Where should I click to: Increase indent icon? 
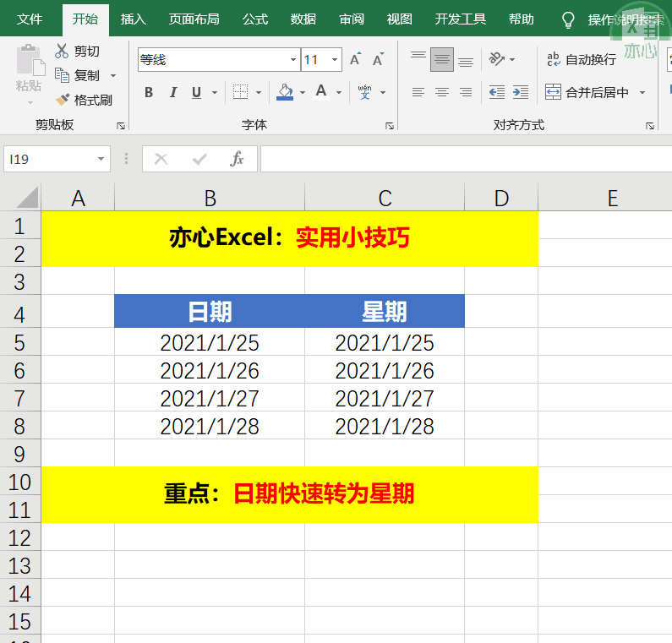click(x=521, y=92)
